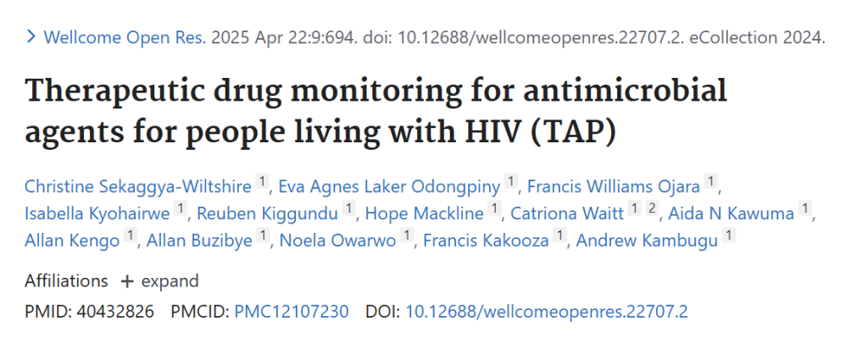Image resolution: width=868 pixels, height=349 pixels.
Task: Open author Reuben Kiggundu
Action: (267, 213)
